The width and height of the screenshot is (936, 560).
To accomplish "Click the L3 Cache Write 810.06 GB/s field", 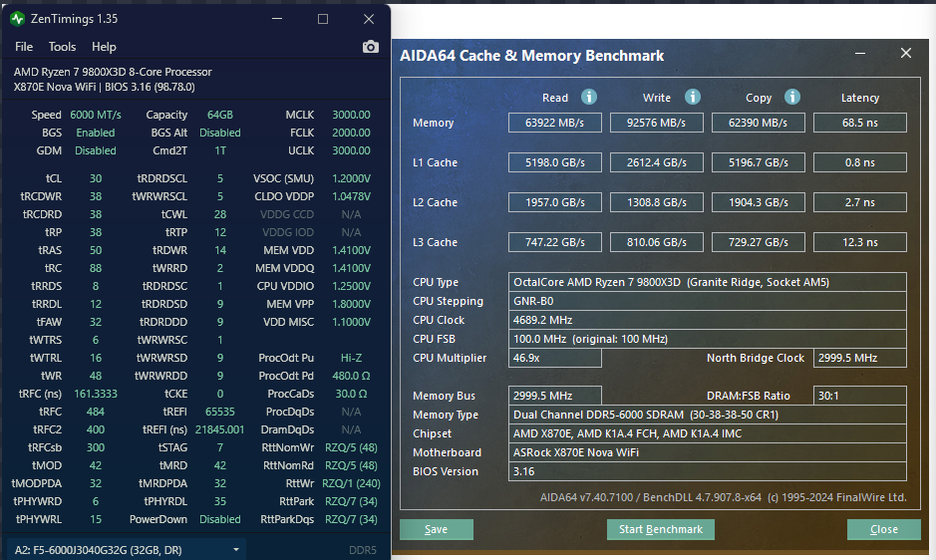I will [657, 242].
